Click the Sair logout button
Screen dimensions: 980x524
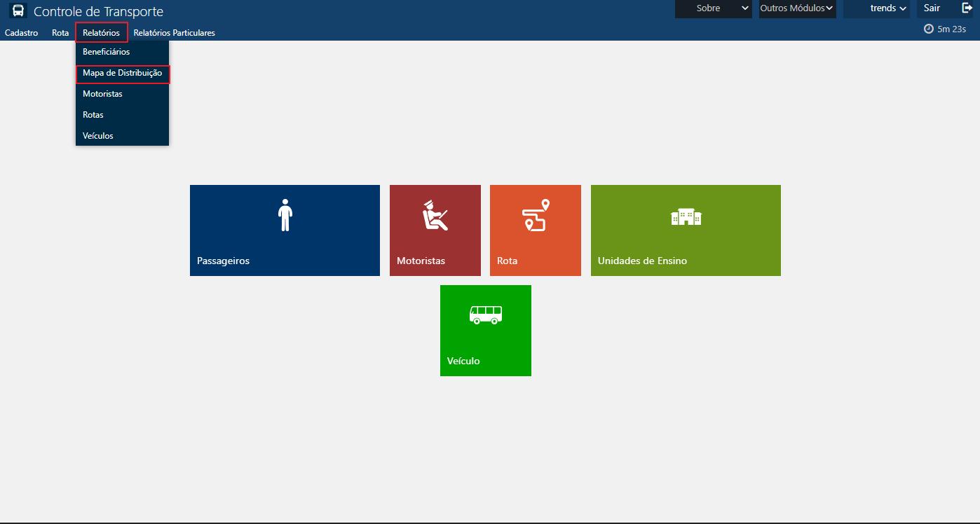pyautogui.click(x=932, y=8)
